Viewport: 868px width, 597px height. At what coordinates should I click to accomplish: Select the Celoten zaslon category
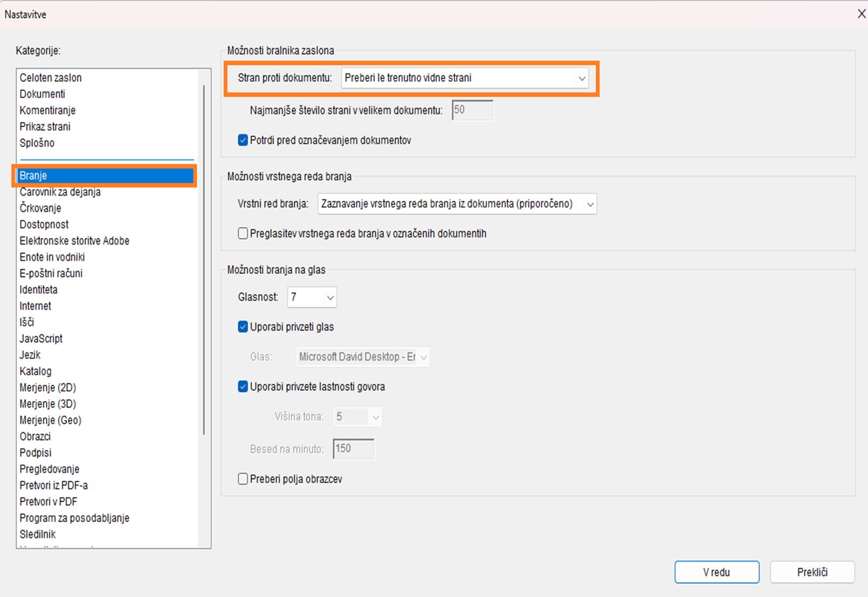tap(51, 78)
